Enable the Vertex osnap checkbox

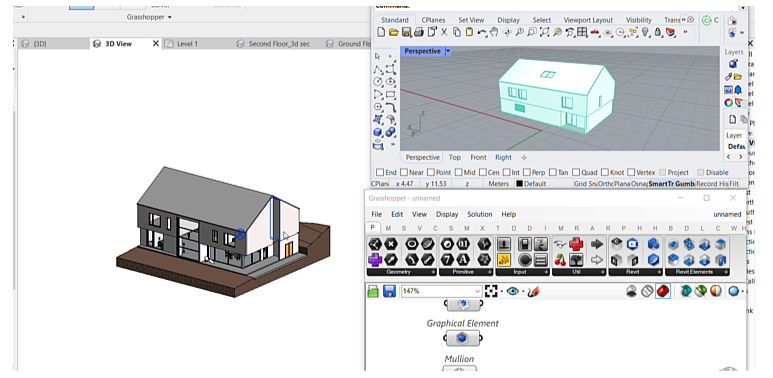coord(631,172)
